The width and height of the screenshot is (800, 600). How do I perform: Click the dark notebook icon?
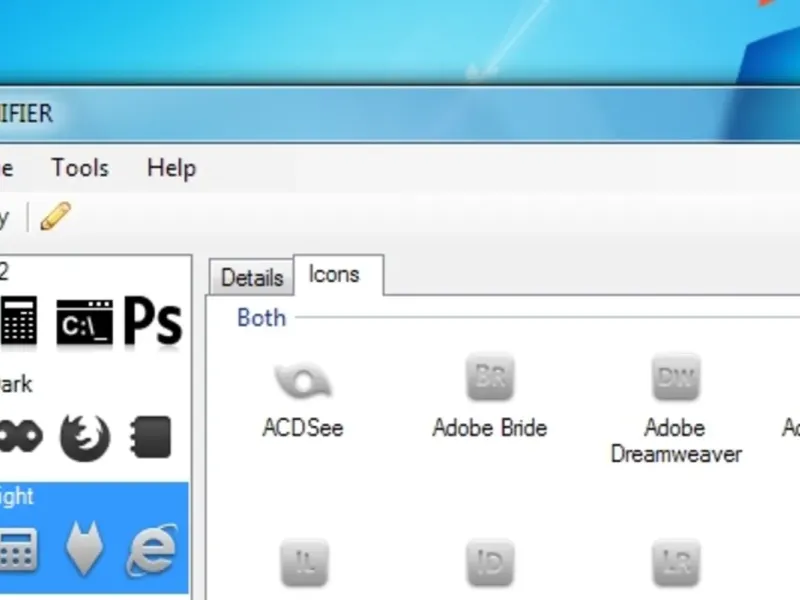coord(151,437)
